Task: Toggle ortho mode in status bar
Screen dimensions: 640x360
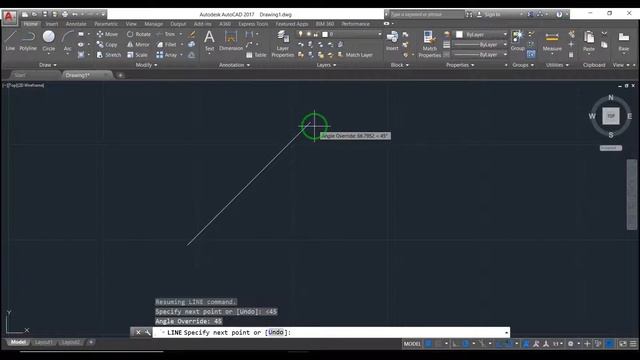Action: point(455,344)
